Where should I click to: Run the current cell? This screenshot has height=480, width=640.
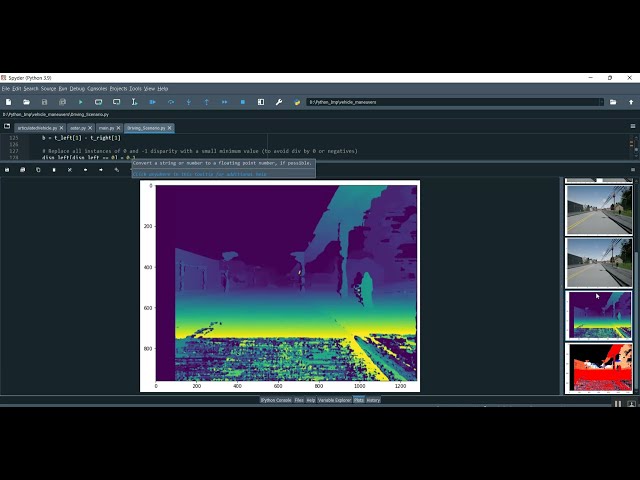[x=98, y=102]
